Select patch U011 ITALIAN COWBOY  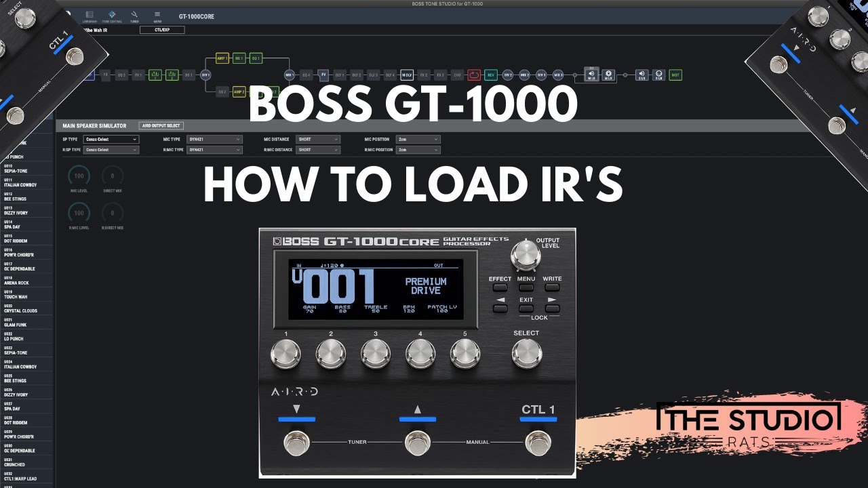pos(26,183)
